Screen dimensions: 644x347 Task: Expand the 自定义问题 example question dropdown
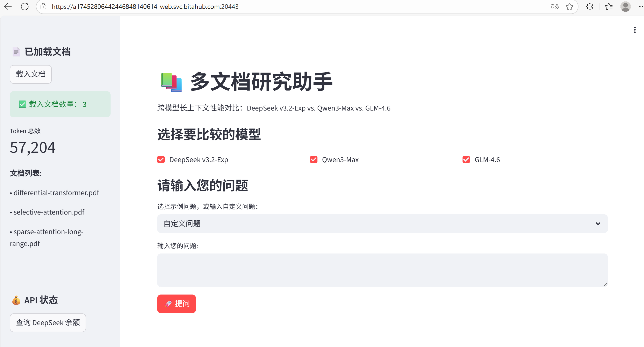coord(382,223)
